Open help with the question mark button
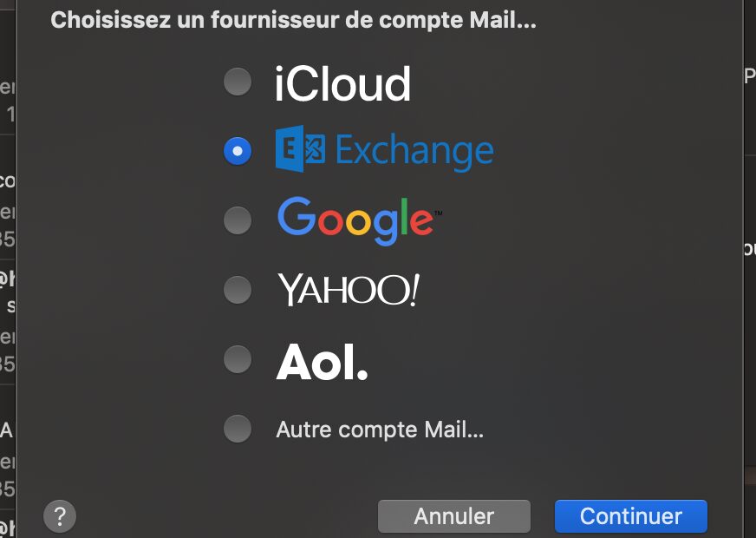Screen dimensions: 756x538 click(60, 516)
